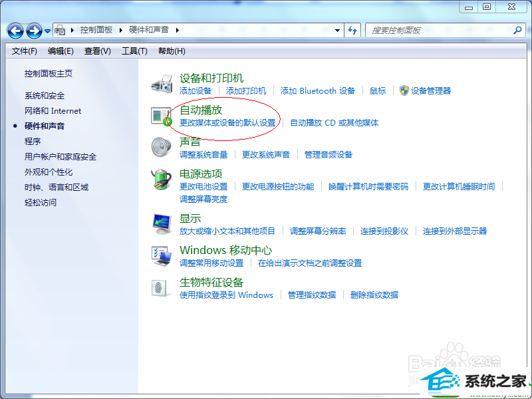Viewport: 532px width, 399px height.
Task: Open the 编辑(E) menu
Action: (x=61, y=51)
